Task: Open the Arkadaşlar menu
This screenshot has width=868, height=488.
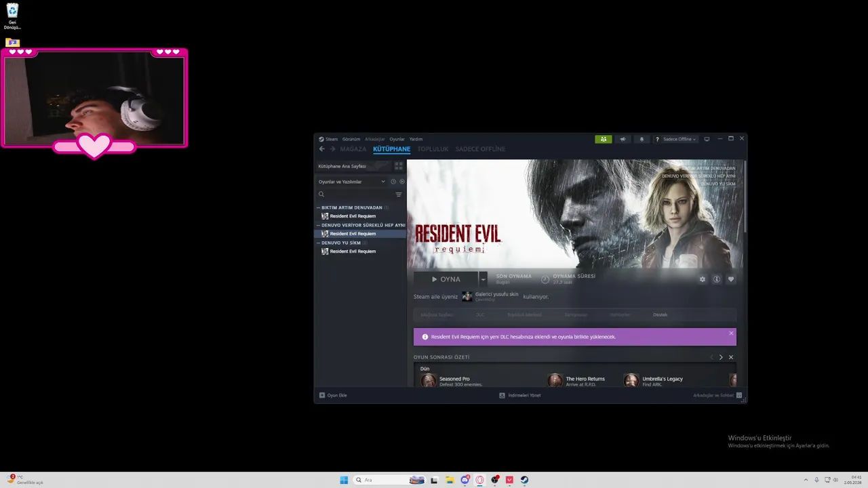Action: tap(374, 139)
